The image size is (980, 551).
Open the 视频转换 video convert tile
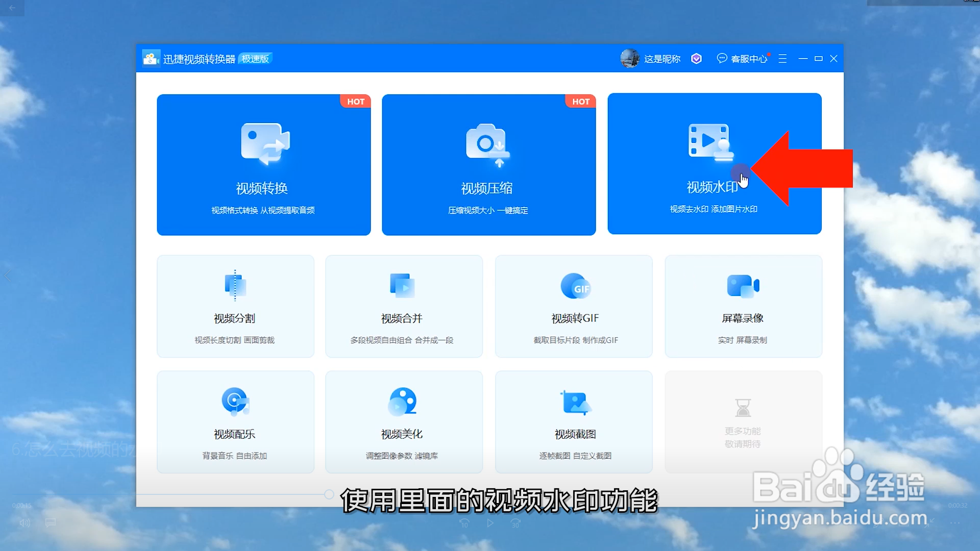[263, 164]
